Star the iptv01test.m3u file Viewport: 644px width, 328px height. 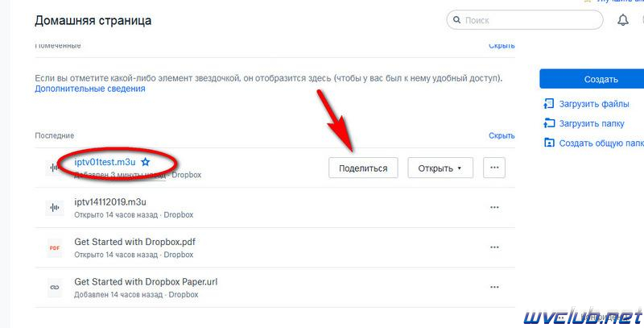145,162
